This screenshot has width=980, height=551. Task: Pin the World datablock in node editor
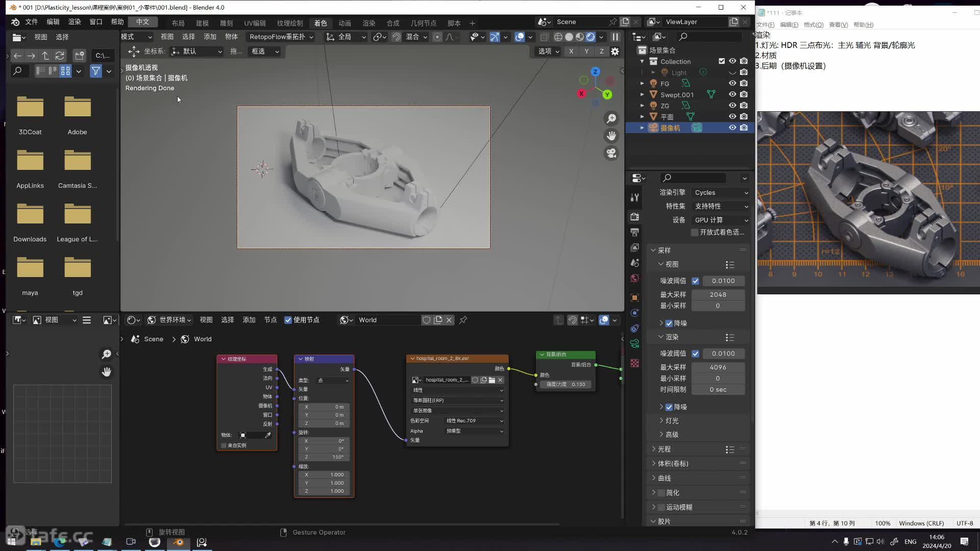[463, 320]
